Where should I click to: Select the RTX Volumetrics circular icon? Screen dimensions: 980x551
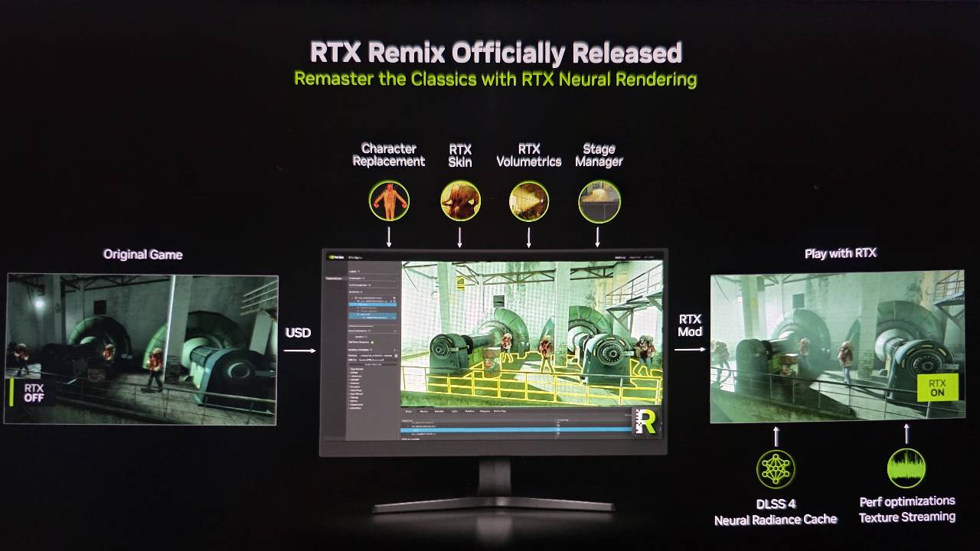(529, 201)
